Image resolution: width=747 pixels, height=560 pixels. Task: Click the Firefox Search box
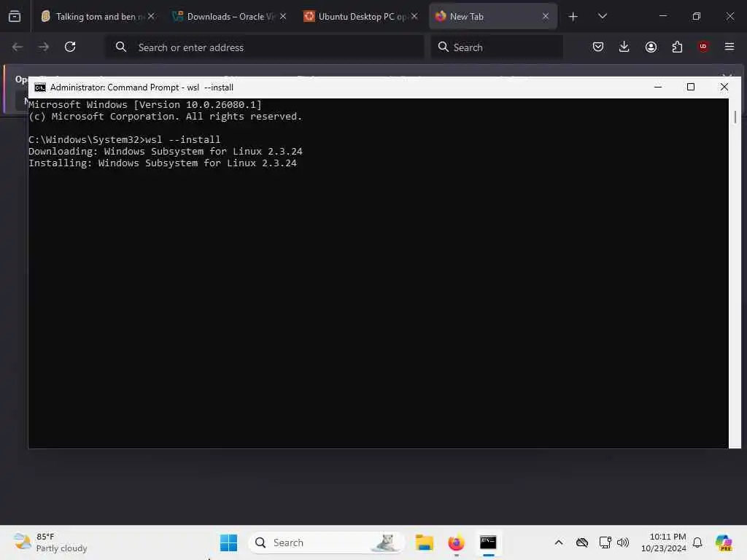click(x=497, y=47)
